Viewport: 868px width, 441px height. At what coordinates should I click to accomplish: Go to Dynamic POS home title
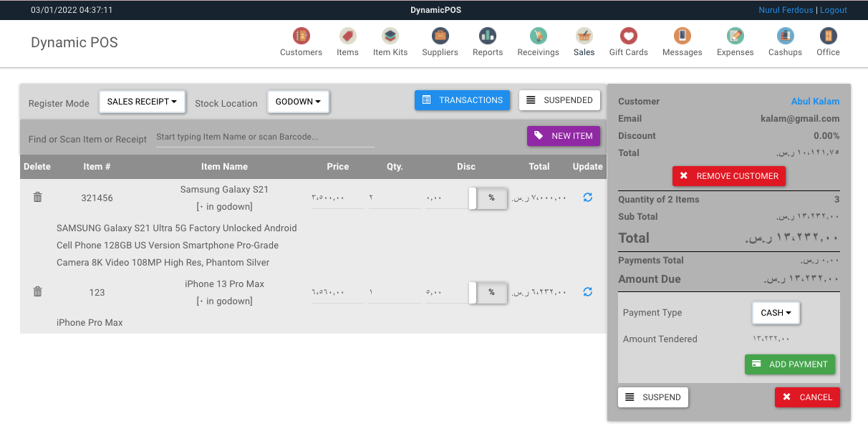(x=74, y=42)
